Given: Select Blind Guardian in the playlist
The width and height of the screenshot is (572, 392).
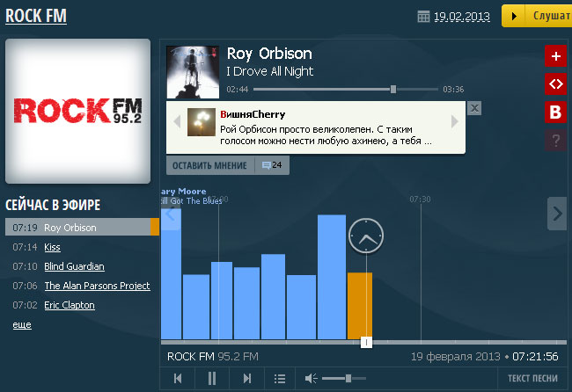Looking at the screenshot, I should 74,266.
